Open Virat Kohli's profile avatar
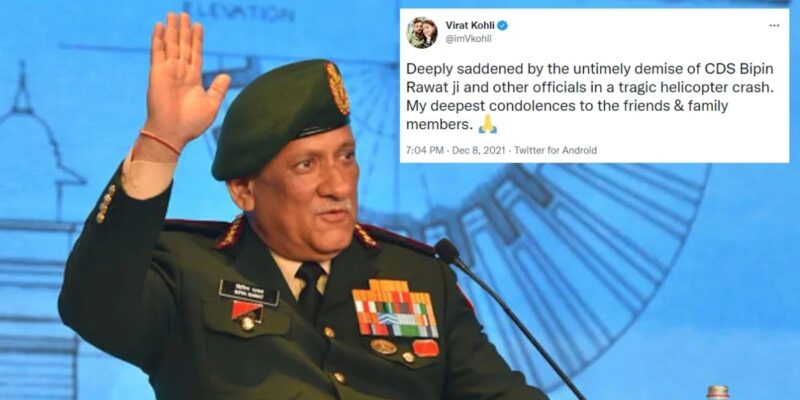This screenshot has height=400, width=800. [x=421, y=33]
